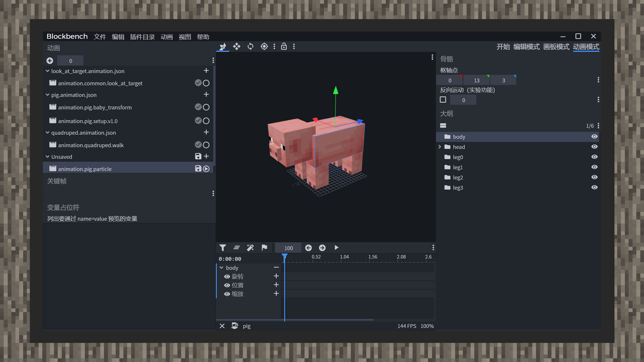Click the timeline speed field 100
The image size is (644, 362).
(288, 248)
